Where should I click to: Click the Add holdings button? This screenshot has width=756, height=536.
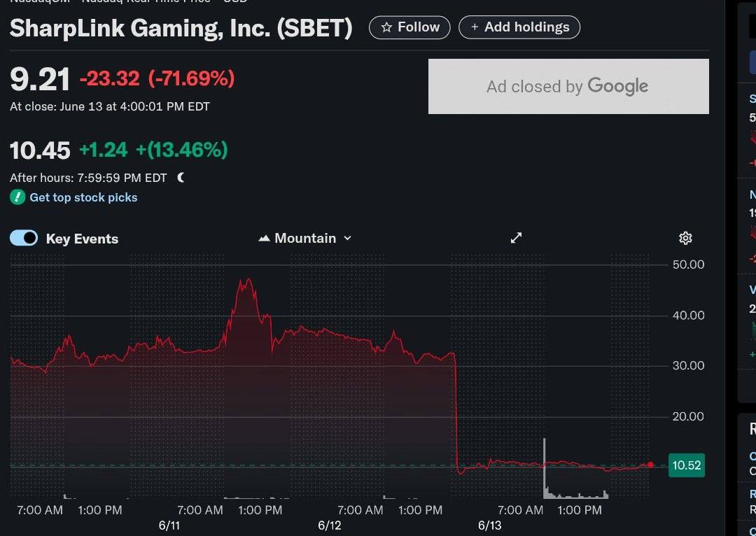(519, 27)
